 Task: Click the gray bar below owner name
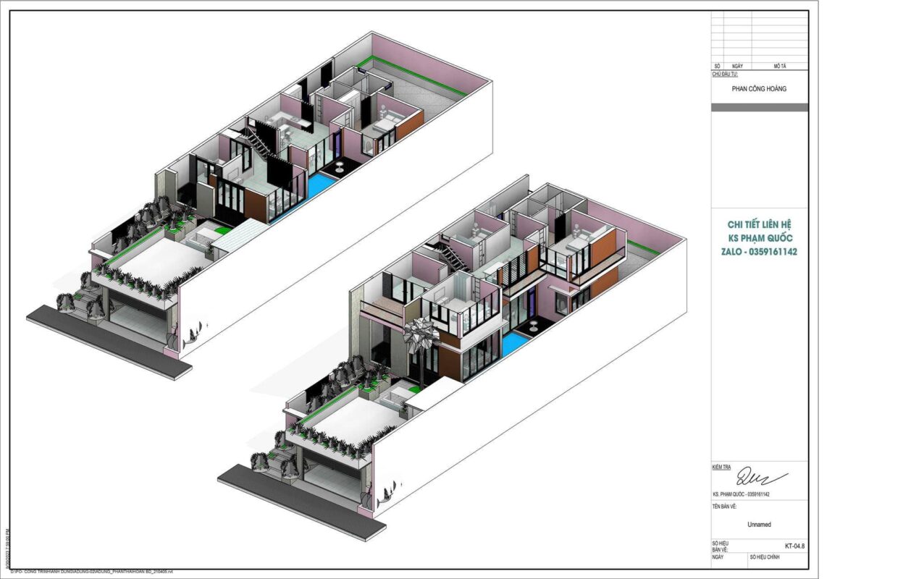click(760, 107)
